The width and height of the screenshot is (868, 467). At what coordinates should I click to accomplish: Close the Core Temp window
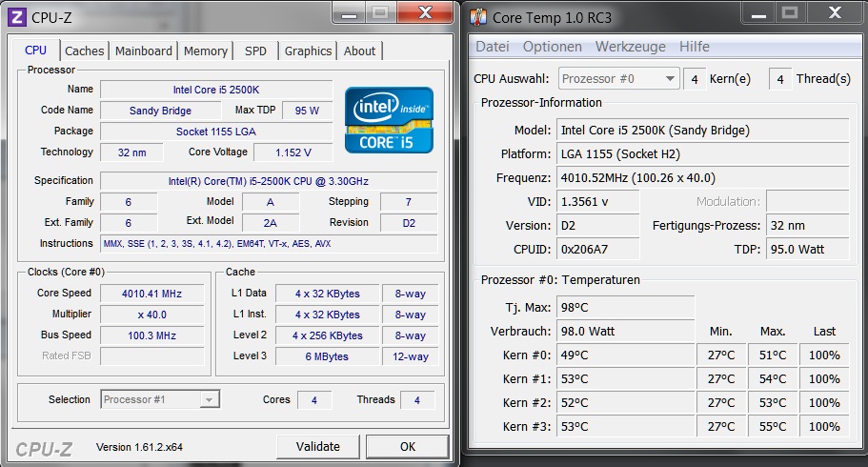coord(835,13)
